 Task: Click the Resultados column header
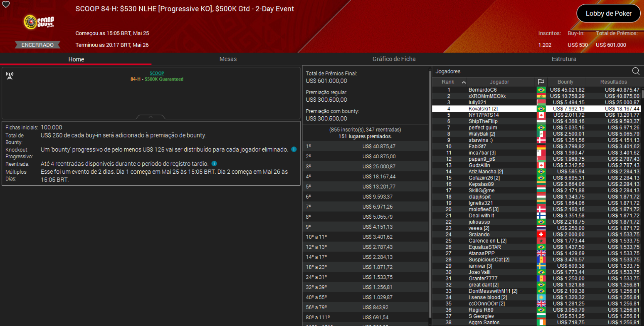pos(613,82)
